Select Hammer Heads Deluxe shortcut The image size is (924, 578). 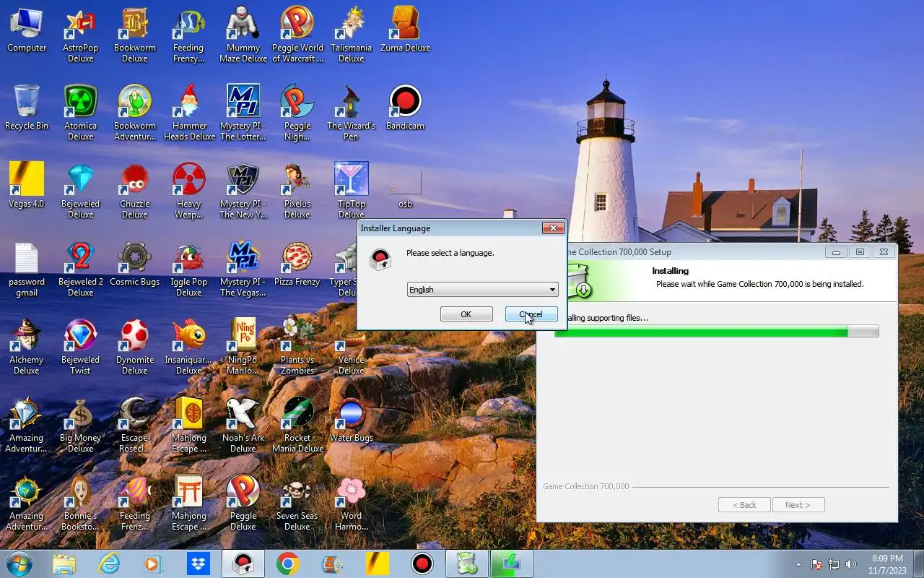coord(189,113)
